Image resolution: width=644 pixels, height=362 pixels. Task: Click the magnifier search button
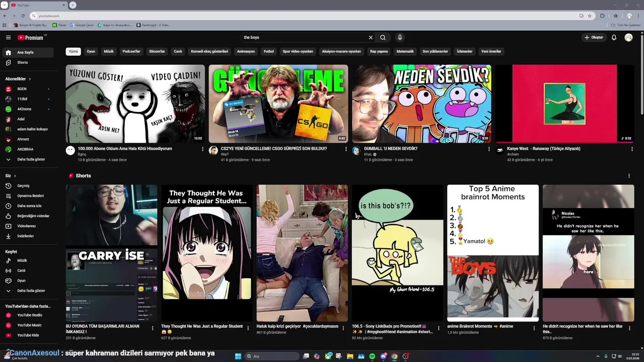click(x=383, y=38)
